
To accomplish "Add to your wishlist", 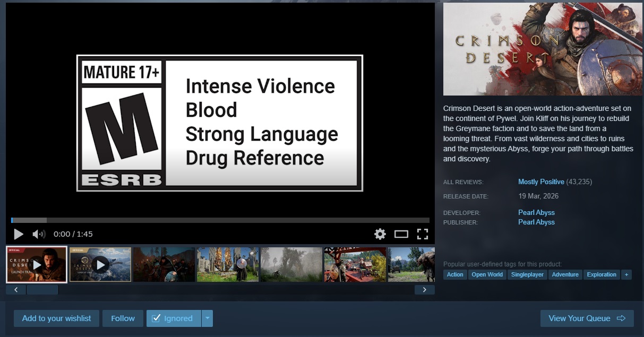I will (x=56, y=318).
